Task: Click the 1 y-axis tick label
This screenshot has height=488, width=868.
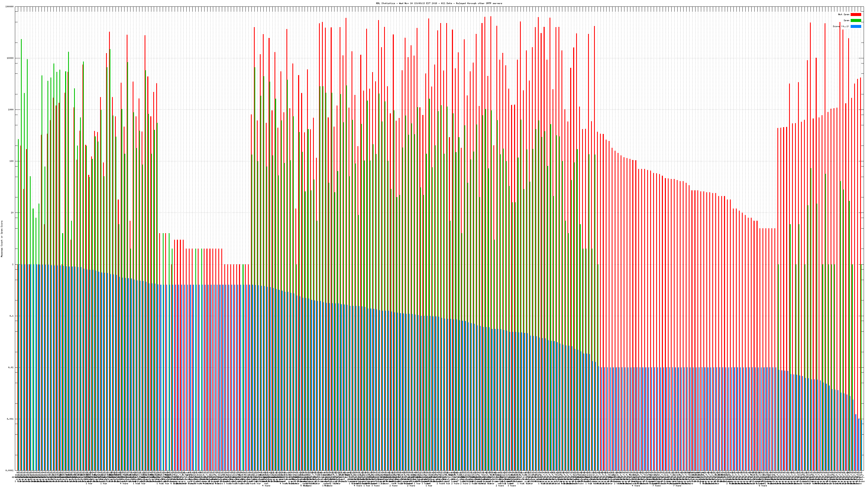Action: [13, 264]
